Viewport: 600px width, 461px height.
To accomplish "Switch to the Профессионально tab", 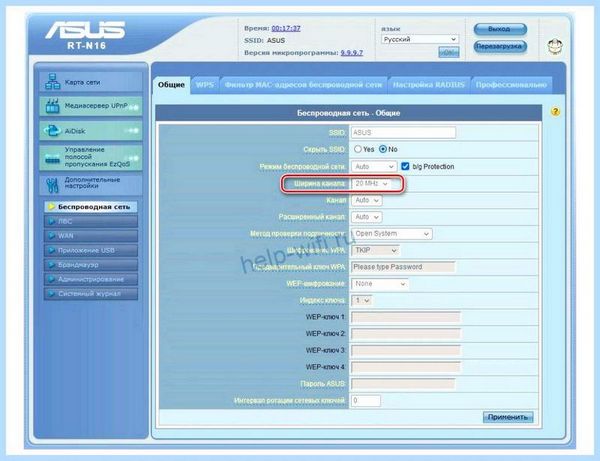I will click(x=511, y=85).
